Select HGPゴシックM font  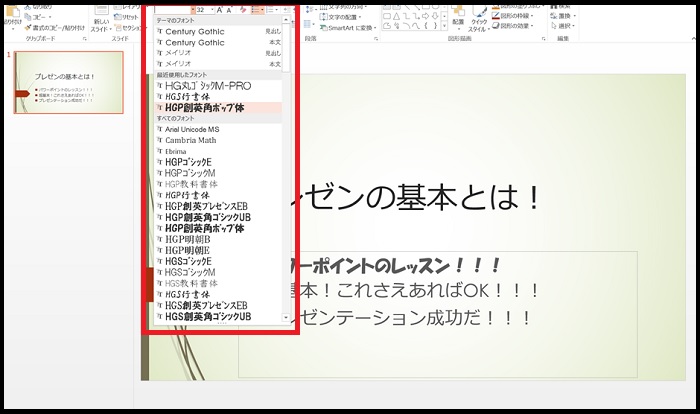[x=218, y=173]
